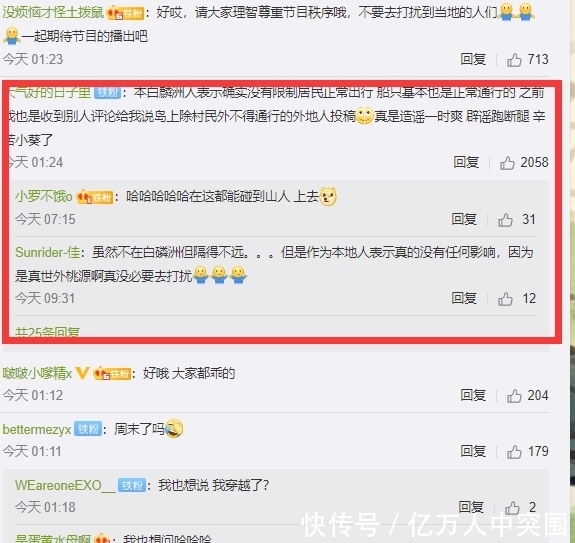Screen dimensions: 575x543
Task: Like bettermezyx's comment with 179 likes
Action: 514,452
